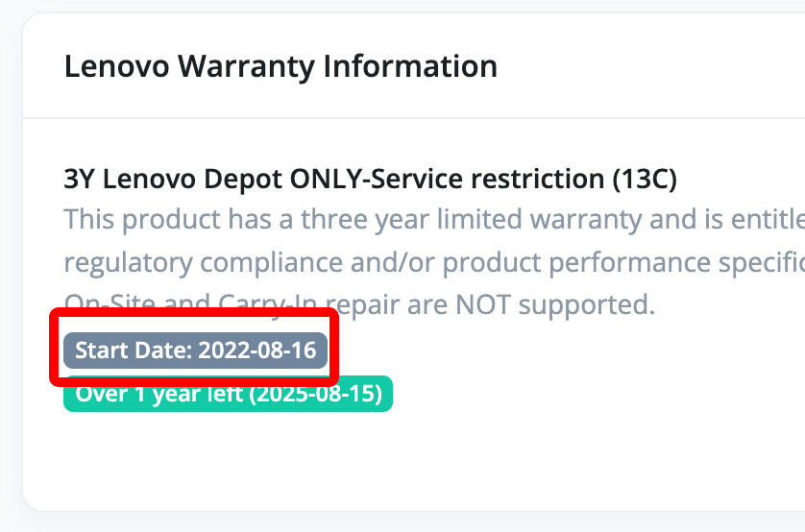The width and height of the screenshot is (805, 532).
Task: Select the 3Y Lenovo Depot warranty title
Action: tap(370, 179)
